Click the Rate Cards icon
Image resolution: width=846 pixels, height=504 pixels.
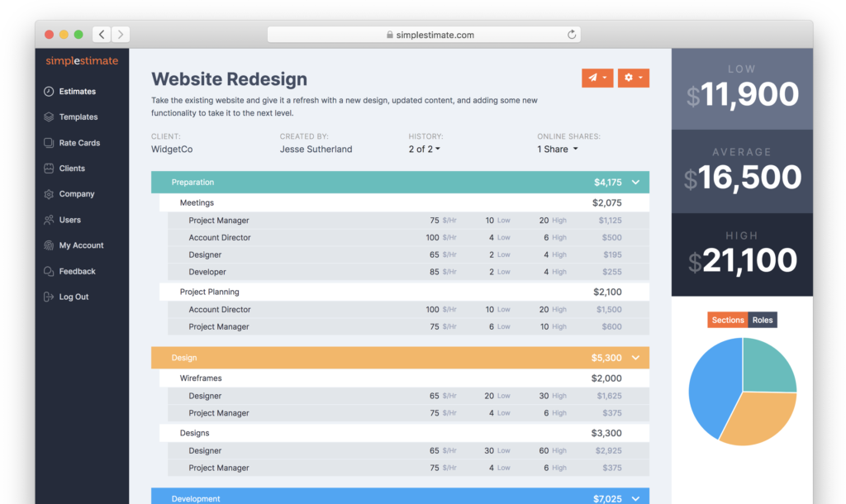coord(49,143)
